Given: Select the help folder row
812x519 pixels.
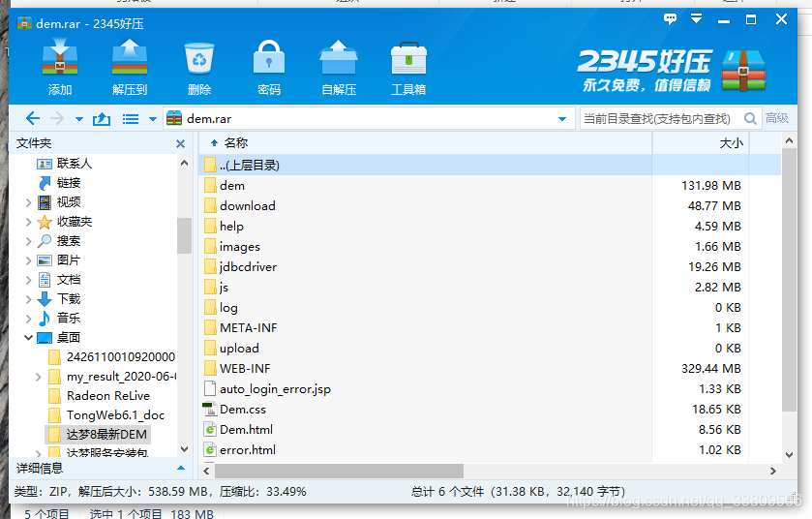Looking at the screenshot, I should [x=490, y=227].
